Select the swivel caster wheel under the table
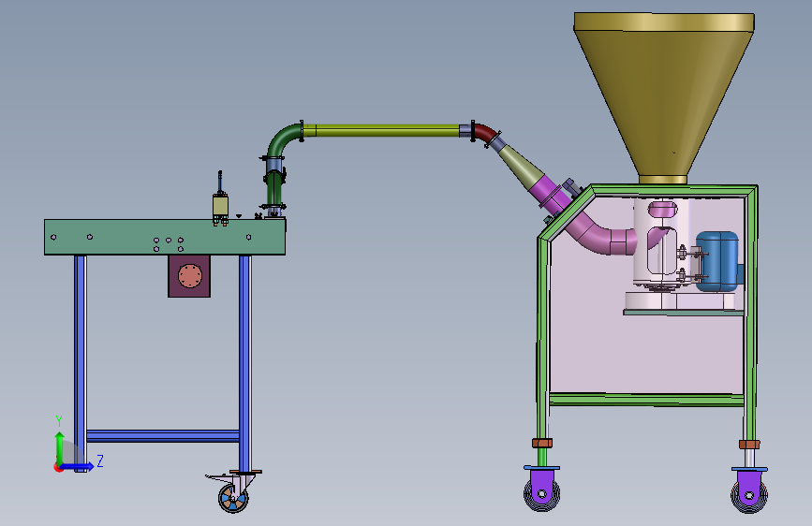812x526 pixels. point(233,498)
